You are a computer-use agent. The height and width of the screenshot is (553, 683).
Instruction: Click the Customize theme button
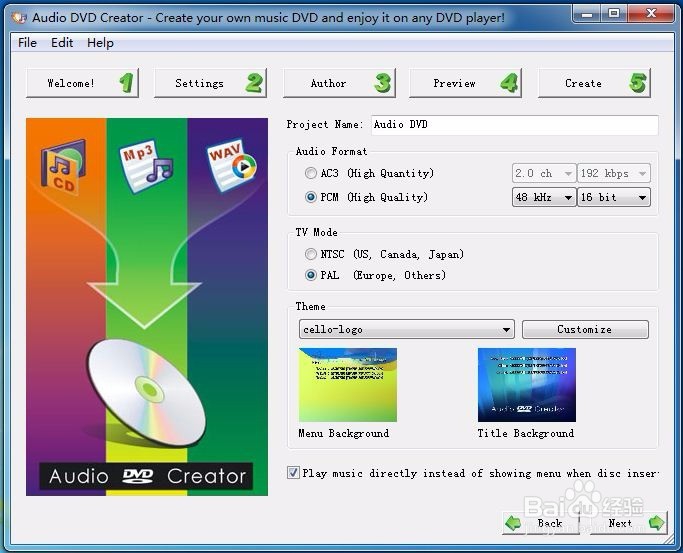point(585,330)
